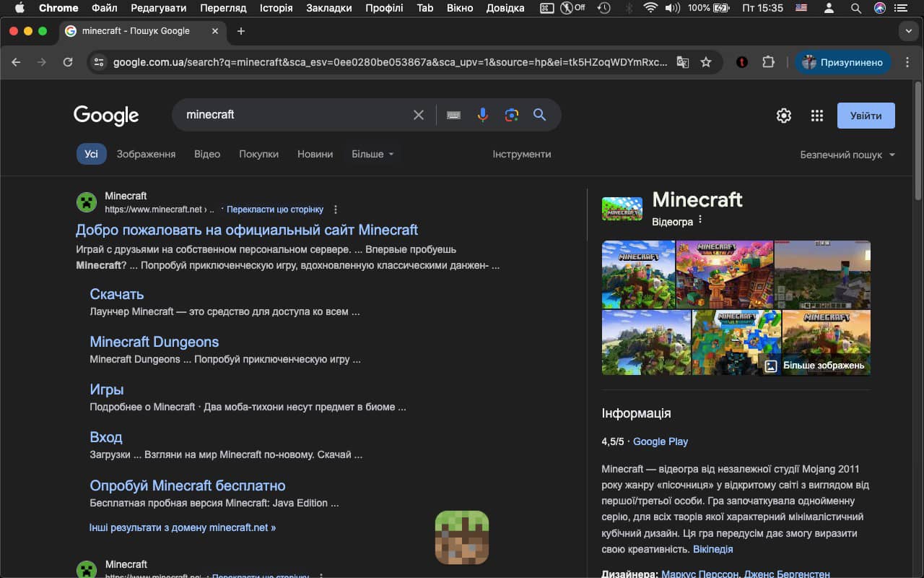Image resolution: width=924 pixels, height=578 pixels.
Task: Switch to the Зображення tab
Action: click(x=146, y=154)
